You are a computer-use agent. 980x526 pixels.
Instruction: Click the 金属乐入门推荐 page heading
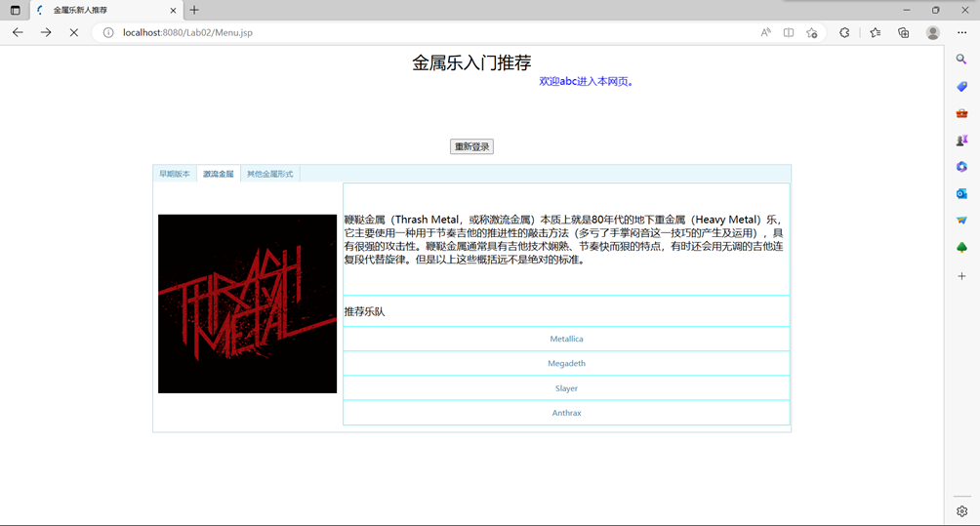point(471,62)
